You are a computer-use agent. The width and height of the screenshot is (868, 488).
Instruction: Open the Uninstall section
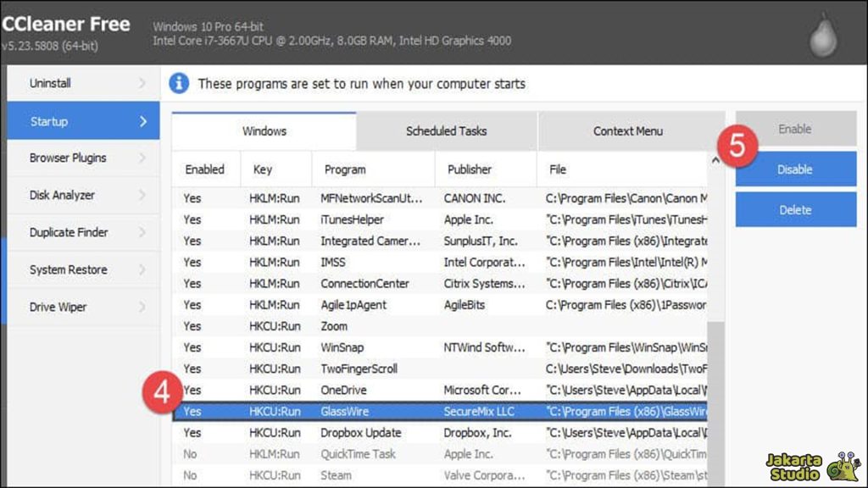click(x=84, y=83)
